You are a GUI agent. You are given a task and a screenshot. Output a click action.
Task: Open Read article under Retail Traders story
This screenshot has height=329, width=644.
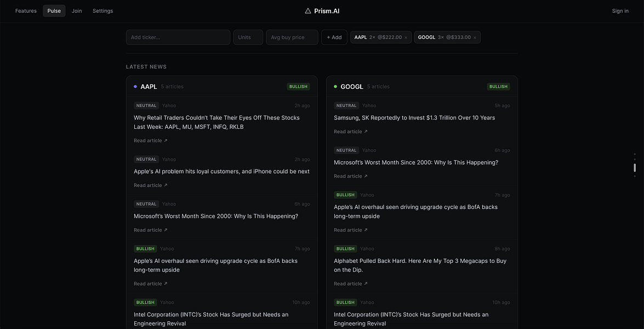click(151, 140)
